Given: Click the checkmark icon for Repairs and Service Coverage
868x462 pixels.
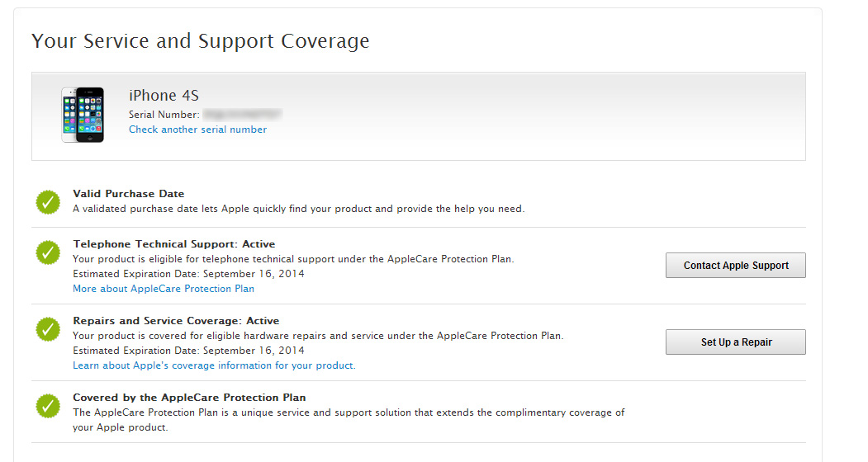Looking at the screenshot, I should tap(48, 329).
